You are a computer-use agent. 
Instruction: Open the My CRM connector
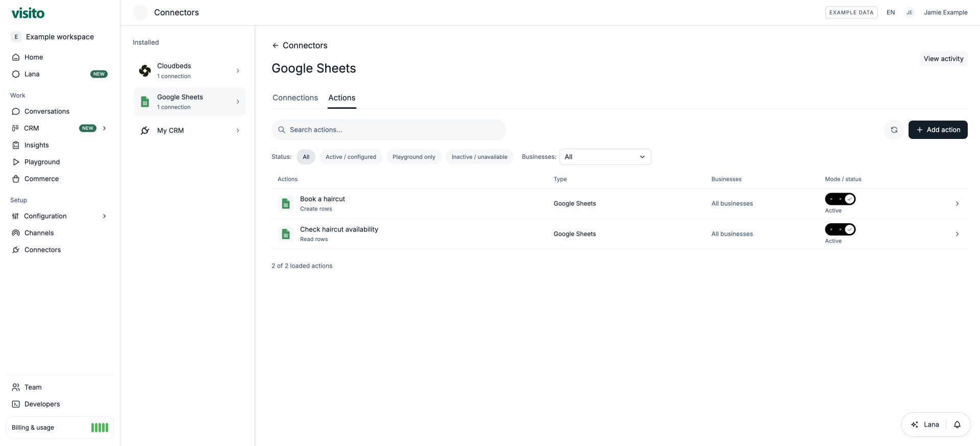click(x=189, y=131)
